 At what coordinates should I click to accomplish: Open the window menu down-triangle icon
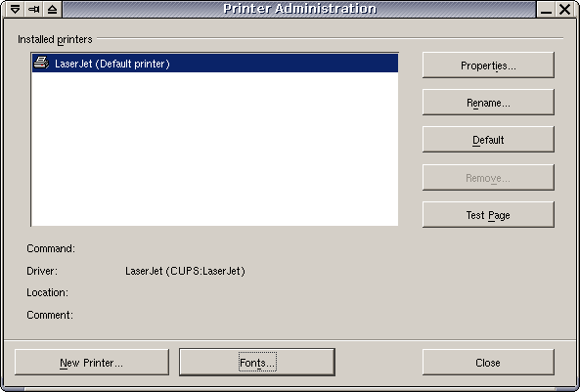click(x=16, y=9)
